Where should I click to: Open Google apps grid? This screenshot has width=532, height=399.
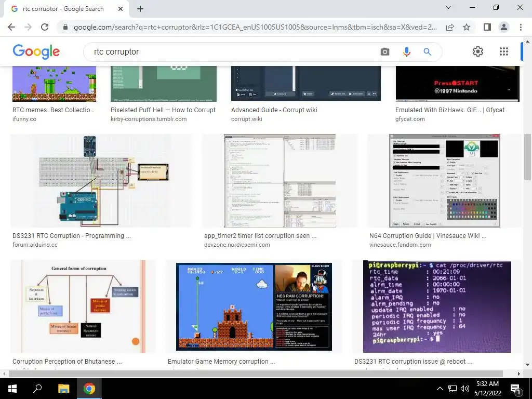(504, 51)
